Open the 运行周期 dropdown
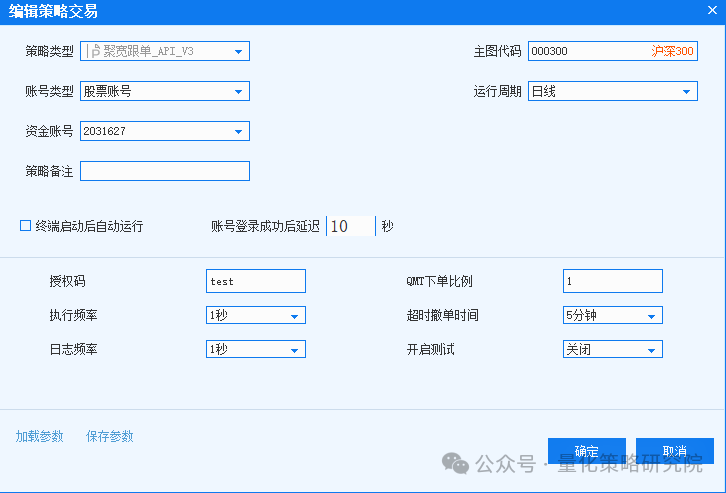 click(613, 91)
